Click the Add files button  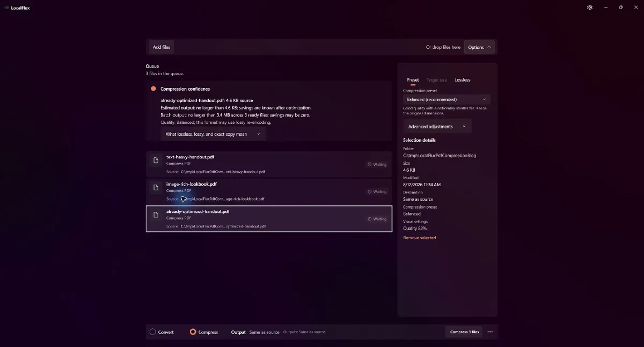pyautogui.click(x=162, y=47)
